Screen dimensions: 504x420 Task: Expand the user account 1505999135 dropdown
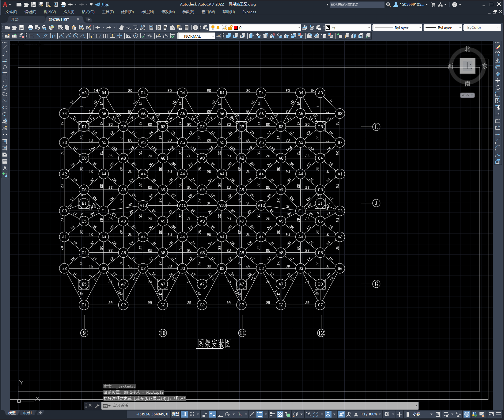(411, 5)
